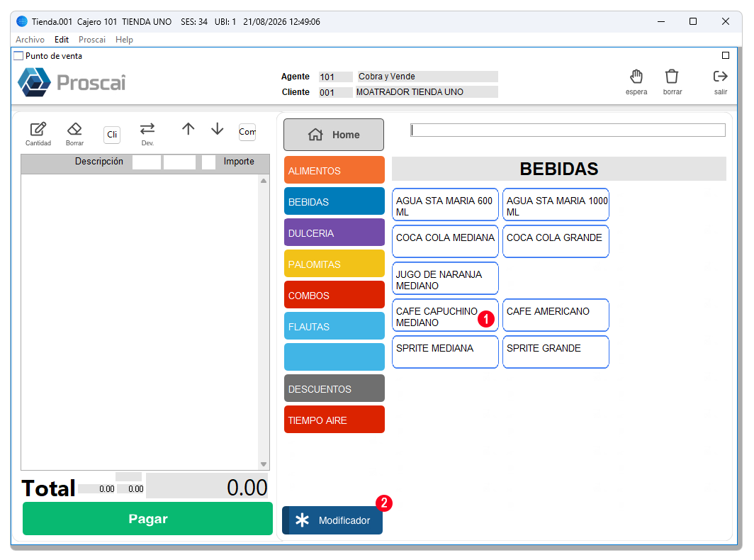Click the Cantidad edit icon
This screenshot has height=560, width=754.
tap(38, 130)
